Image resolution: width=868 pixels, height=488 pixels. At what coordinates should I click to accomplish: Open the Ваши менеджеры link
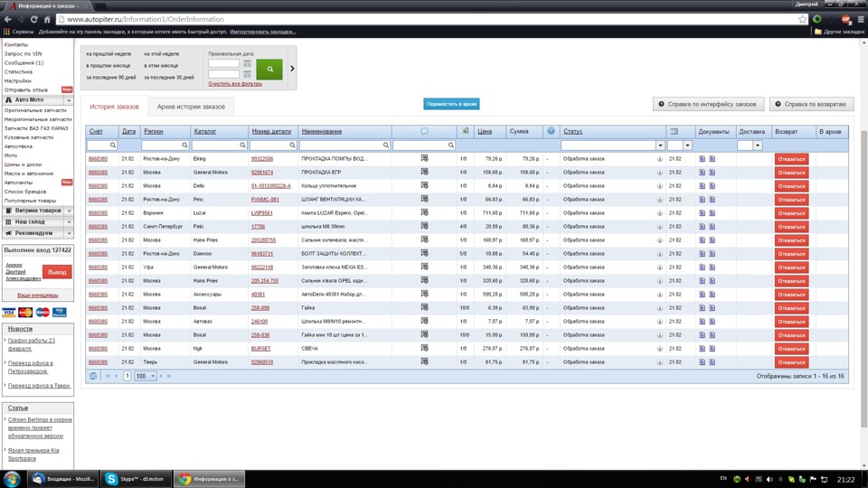coord(38,295)
